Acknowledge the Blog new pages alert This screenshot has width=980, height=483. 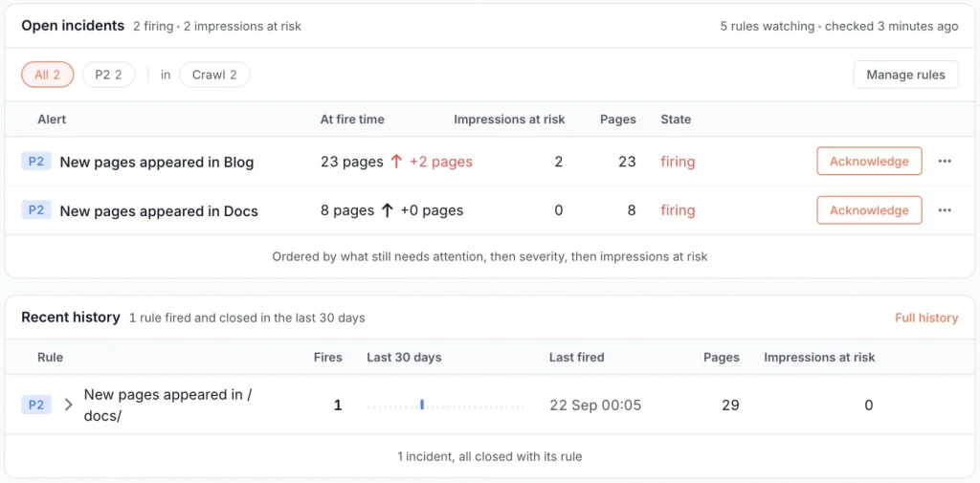tap(869, 162)
